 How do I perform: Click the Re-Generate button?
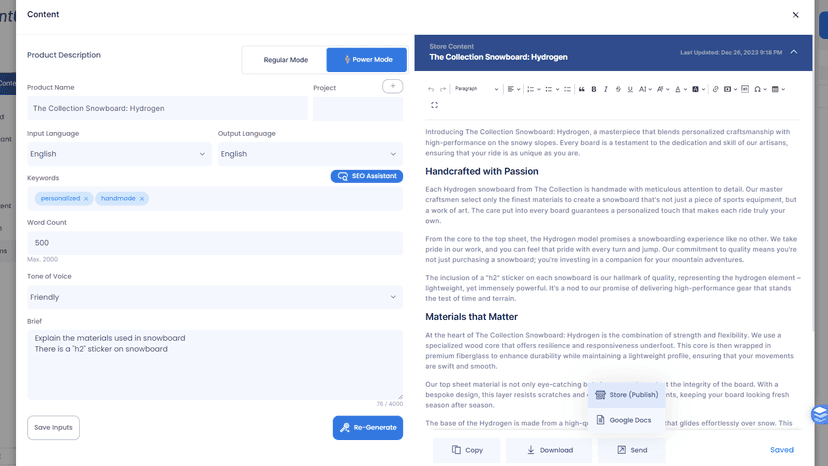[x=368, y=427]
